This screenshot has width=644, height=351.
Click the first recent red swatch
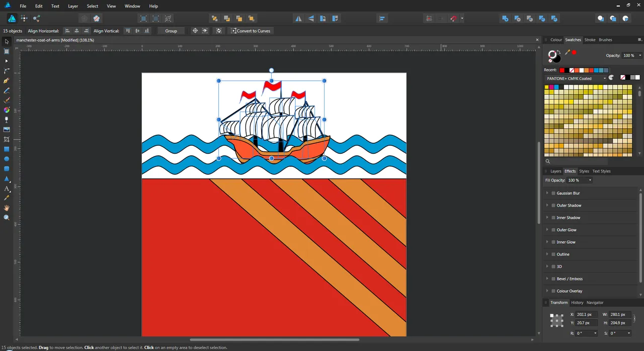[562, 70]
